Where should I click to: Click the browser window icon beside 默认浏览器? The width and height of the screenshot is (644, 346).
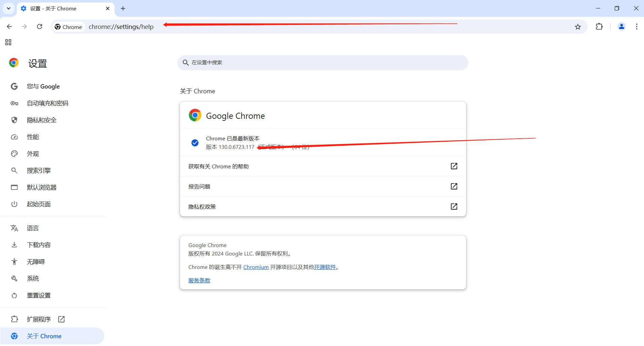pyautogui.click(x=14, y=187)
